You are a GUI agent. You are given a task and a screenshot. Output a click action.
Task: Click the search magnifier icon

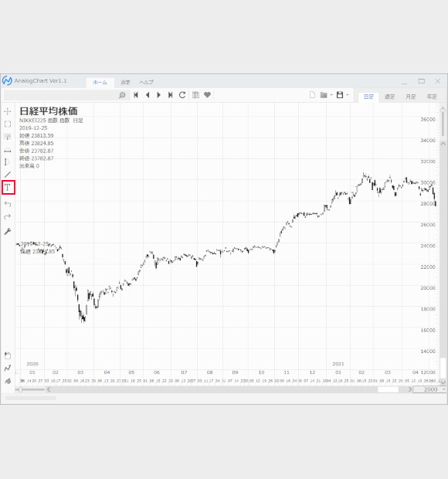(122, 95)
